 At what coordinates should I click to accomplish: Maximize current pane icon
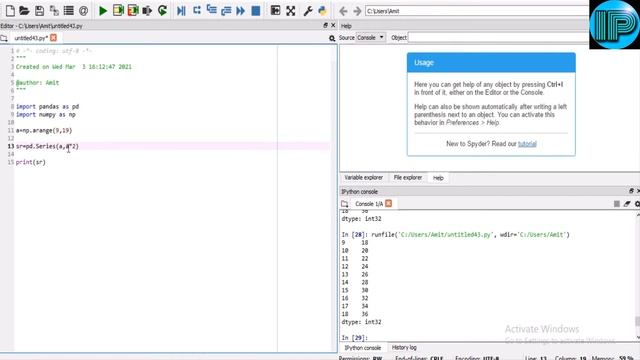276,11
